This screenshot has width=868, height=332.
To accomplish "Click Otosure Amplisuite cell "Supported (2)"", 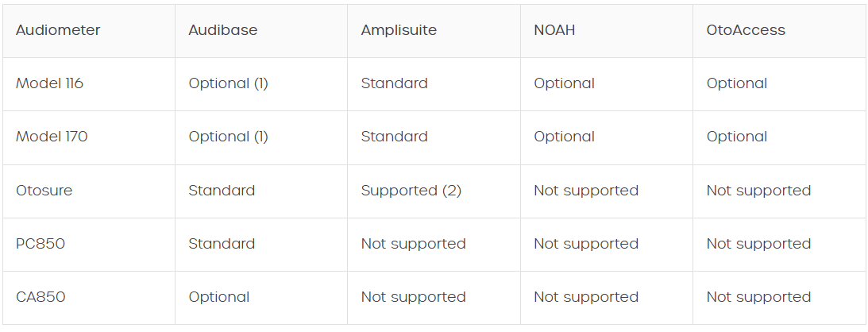I will point(411,191).
